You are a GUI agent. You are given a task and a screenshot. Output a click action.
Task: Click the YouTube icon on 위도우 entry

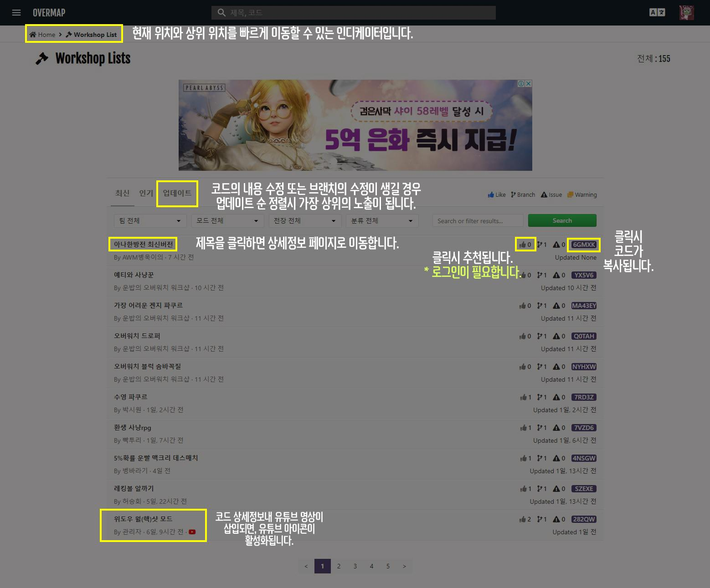click(192, 532)
